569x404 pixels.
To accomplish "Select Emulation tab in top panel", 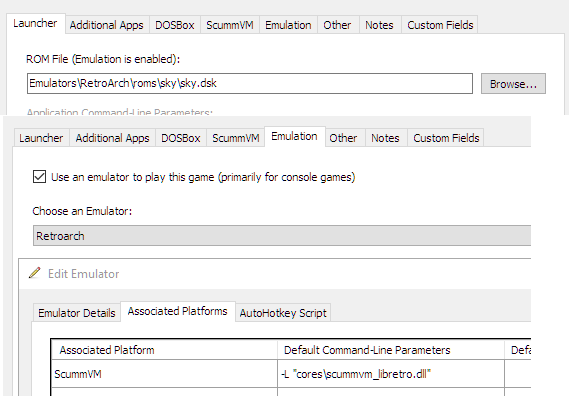I will 288,25.
